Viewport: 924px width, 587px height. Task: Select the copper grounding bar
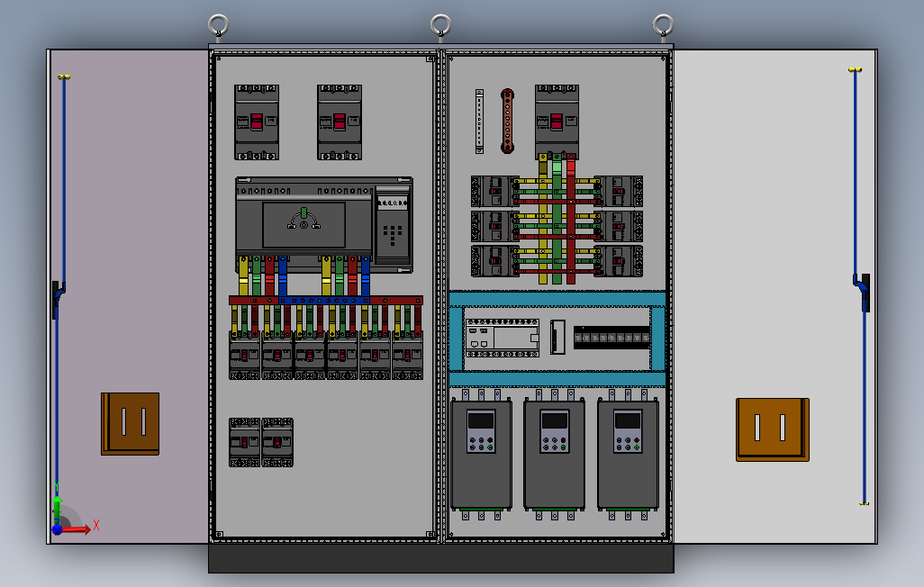click(x=507, y=121)
